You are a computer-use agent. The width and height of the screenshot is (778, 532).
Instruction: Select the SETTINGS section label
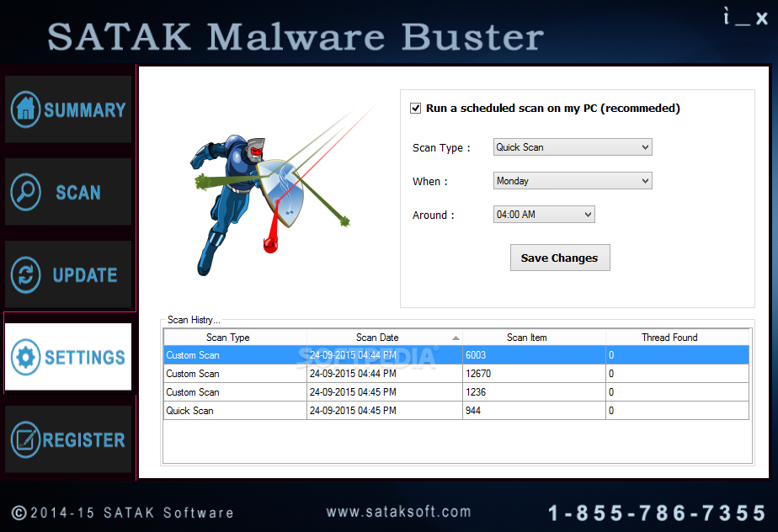point(85,357)
